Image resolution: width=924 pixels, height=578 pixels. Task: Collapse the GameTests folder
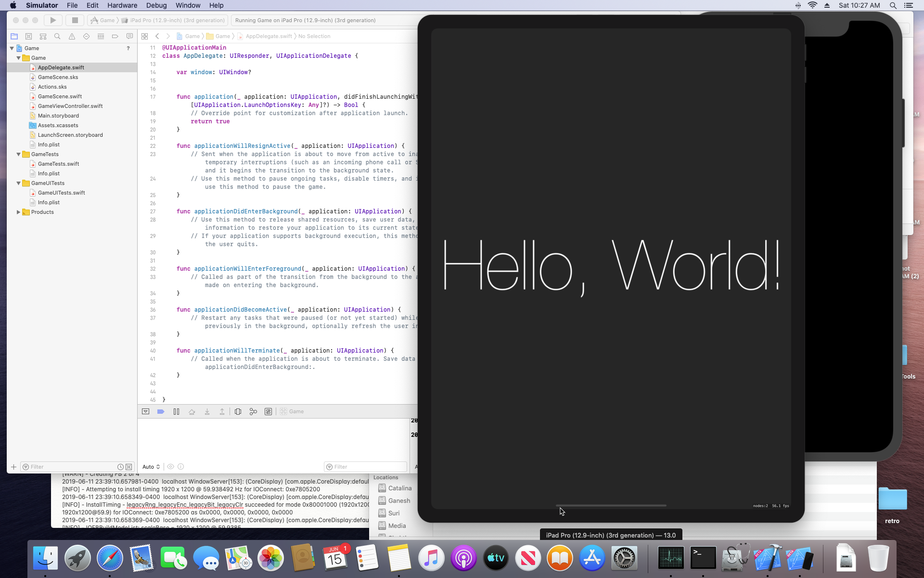(x=19, y=154)
